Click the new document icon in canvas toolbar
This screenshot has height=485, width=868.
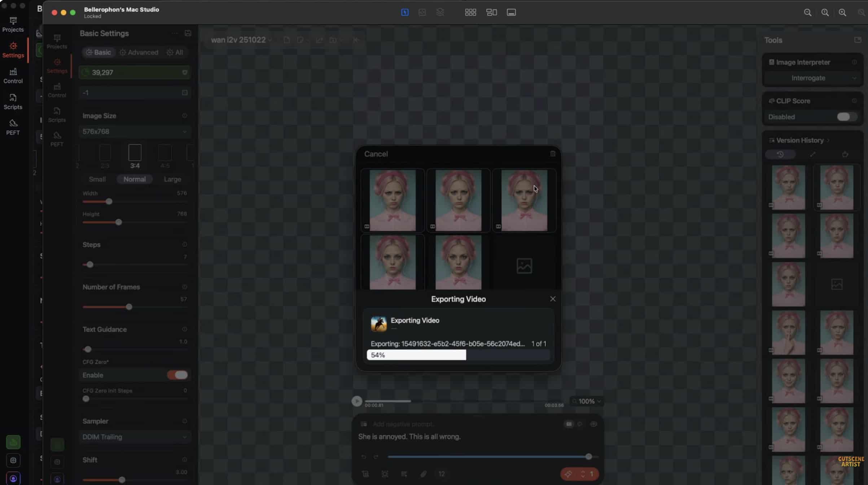286,40
